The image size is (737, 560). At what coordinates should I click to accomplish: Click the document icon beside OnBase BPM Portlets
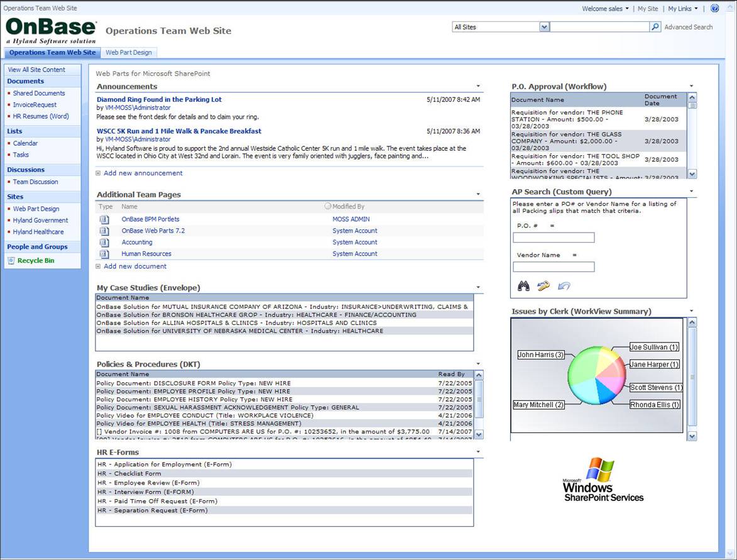(104, 219)
